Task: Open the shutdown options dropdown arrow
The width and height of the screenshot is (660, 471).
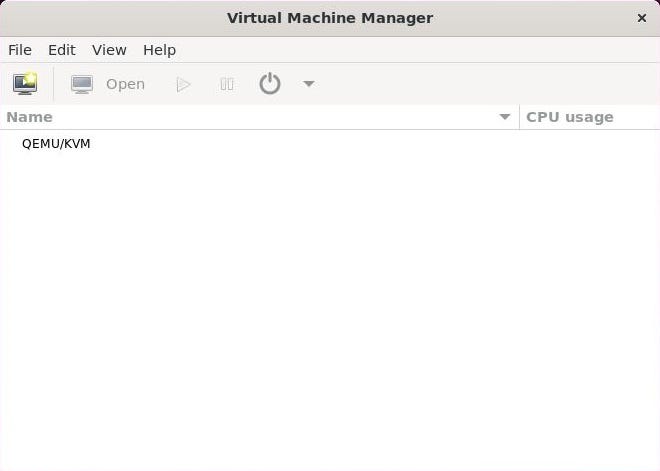Action: 309,83
